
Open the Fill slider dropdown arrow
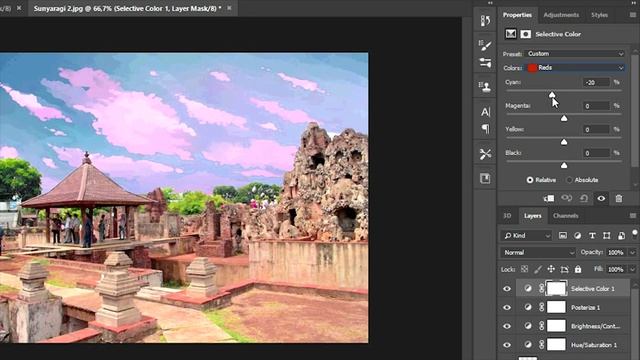pos(633,269)
